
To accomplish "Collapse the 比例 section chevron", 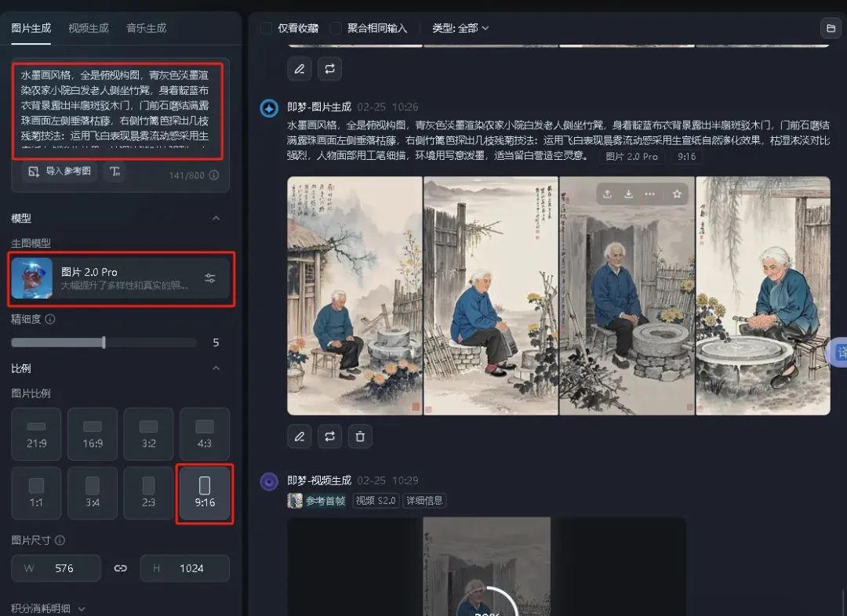I will coord(216,368).
